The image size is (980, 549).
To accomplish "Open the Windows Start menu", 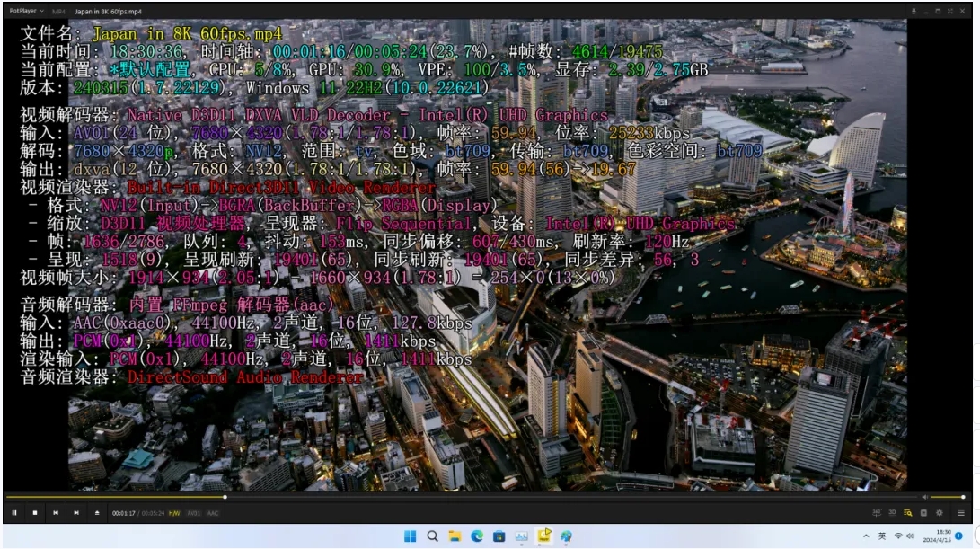I will tap(410, 536).
